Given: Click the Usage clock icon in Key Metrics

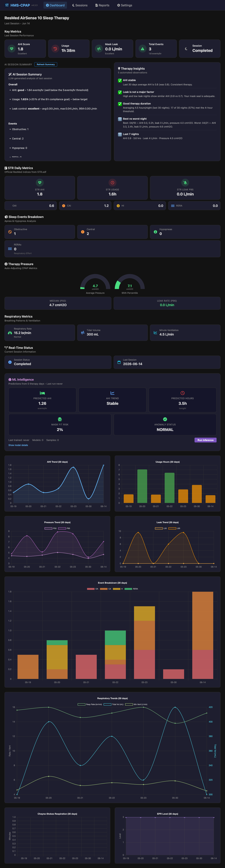Looking at the screenshot, I should pos(55,49).
